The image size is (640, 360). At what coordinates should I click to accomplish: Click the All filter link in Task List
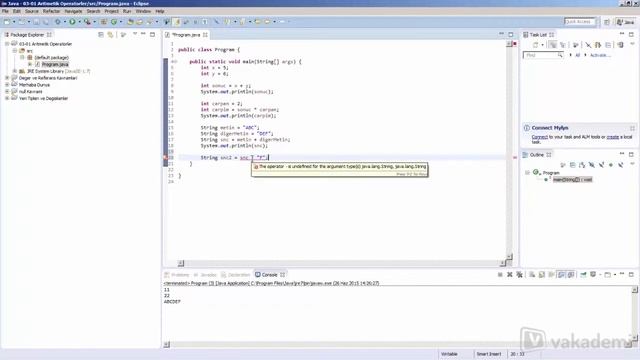pyautogui.click(x=578, y=55)
